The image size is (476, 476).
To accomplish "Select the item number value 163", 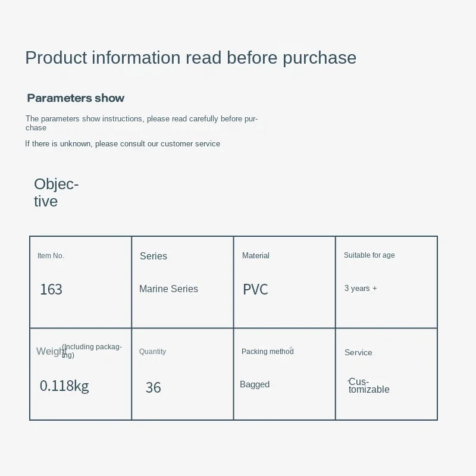I will coord(51,290).
